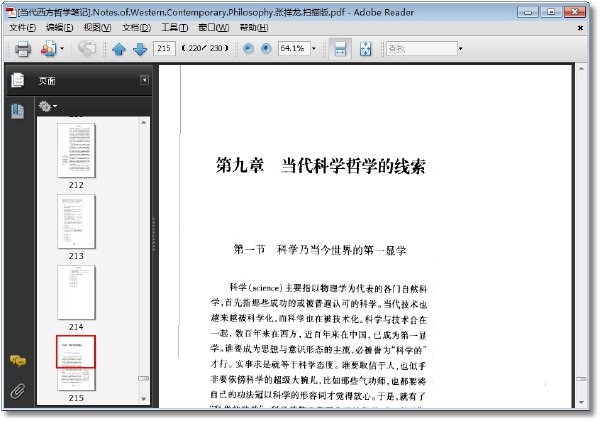Select page thumbnail 215
Image resolution: width=600 pixels, height=421 pixels.
click(76, 363)
